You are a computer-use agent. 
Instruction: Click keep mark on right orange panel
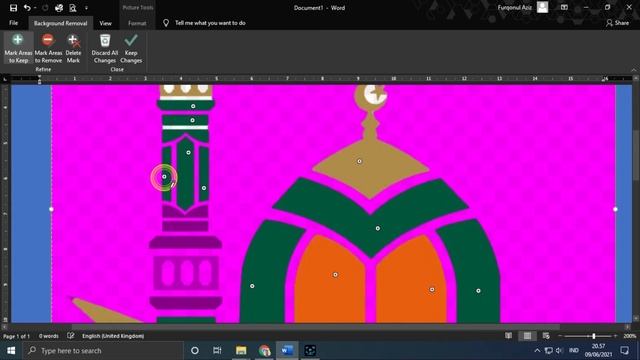pyautogui.click(x=432, y=290)
